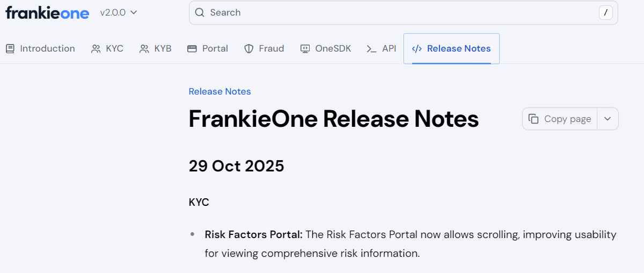Click the API terminal icon
The height and width of the screenshot is (273, 644).
(x=371, y=49)
